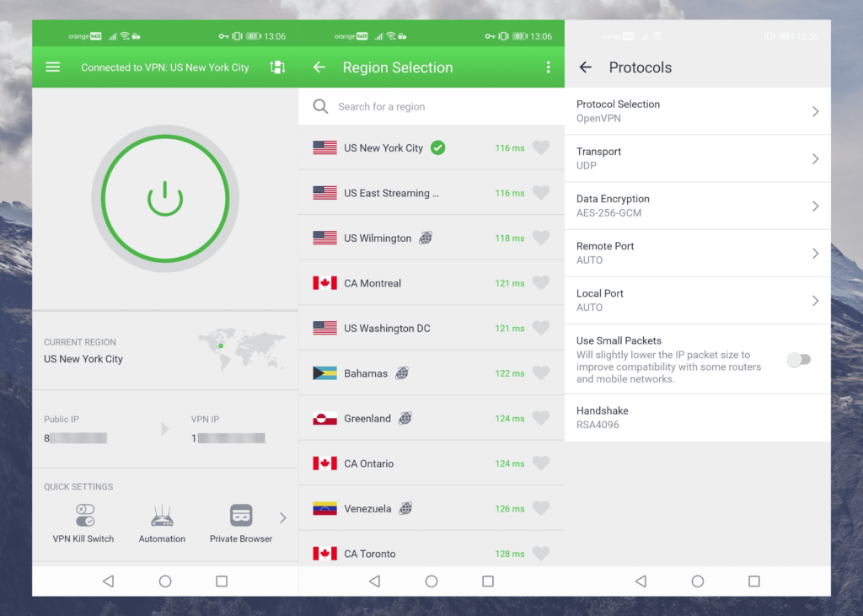Tap the green checkmark on US New York City
The width and height of the screenshot is (863, 616).
coord(438,147)
